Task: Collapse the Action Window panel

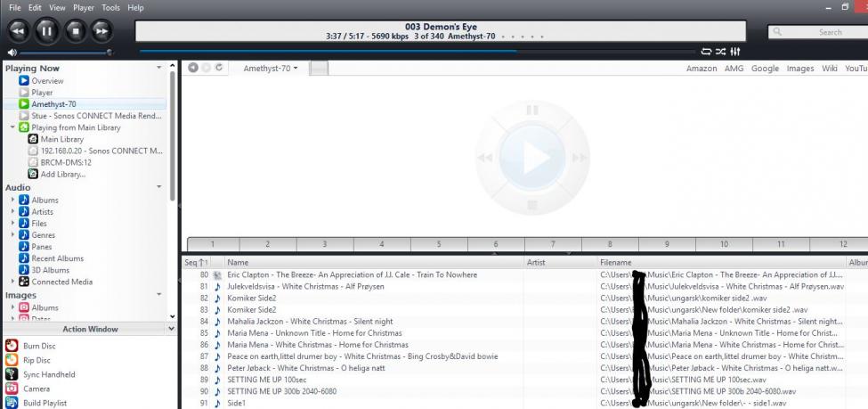Action: 171,329
